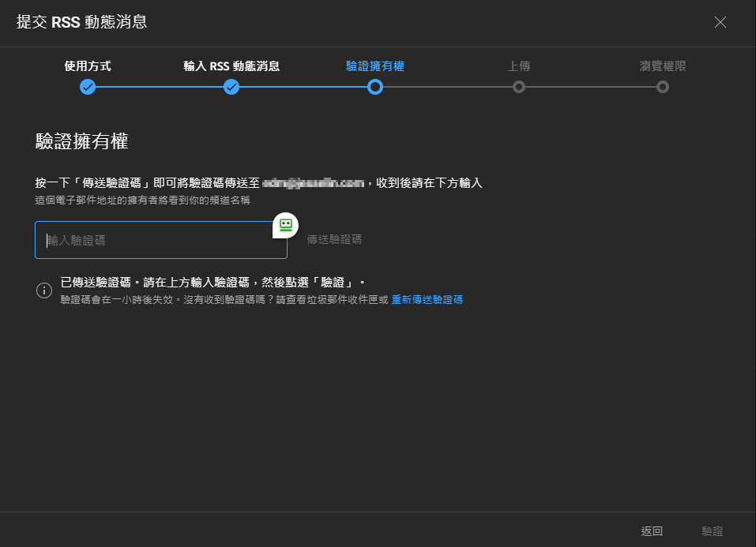This screenshot has height=547, width=756.
Task: Click the 驗證擁有權 page heading
Action: pos(81,141)
